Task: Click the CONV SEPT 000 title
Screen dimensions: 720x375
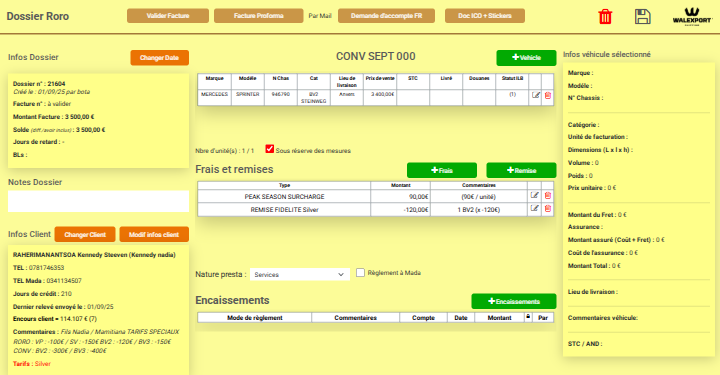Action: point(376,56)
